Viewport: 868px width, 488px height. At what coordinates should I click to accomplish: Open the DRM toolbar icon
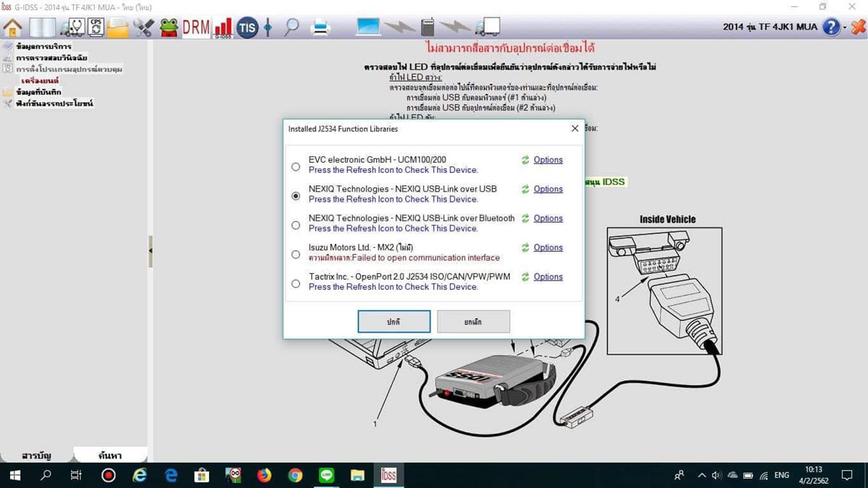click(x=195, y=27)
